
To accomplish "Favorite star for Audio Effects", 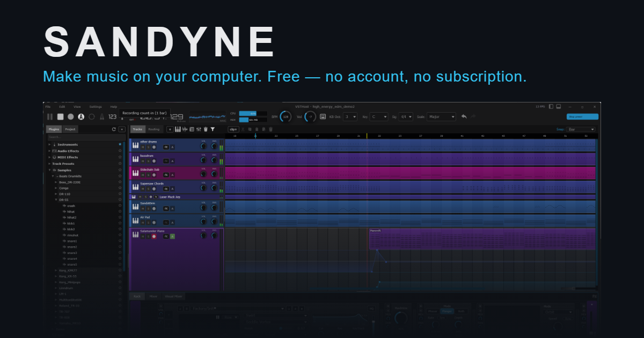I will pyautogui.click(x=120, y=151).
